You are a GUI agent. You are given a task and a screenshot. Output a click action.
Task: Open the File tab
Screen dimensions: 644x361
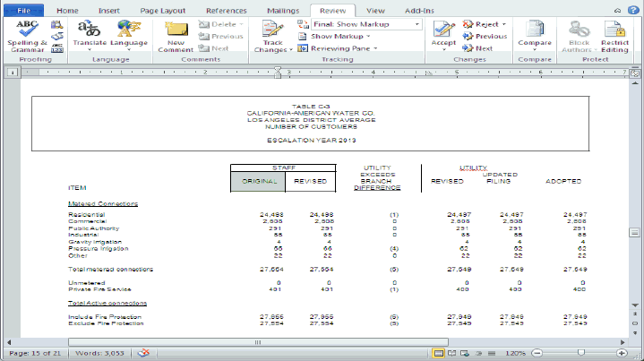click(23, 9)
